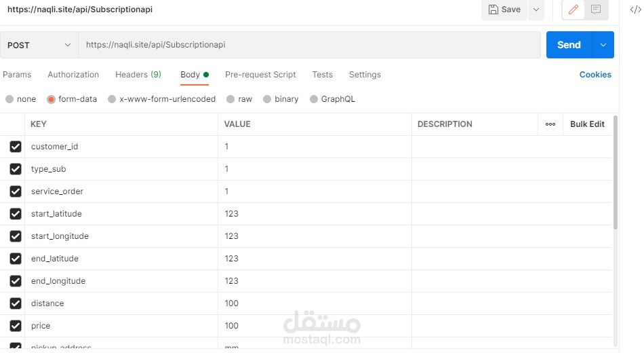This screenshot has height=353, width=644.
Task: Open the Send options dropdown arrow
Action: [x=603, y=45]
